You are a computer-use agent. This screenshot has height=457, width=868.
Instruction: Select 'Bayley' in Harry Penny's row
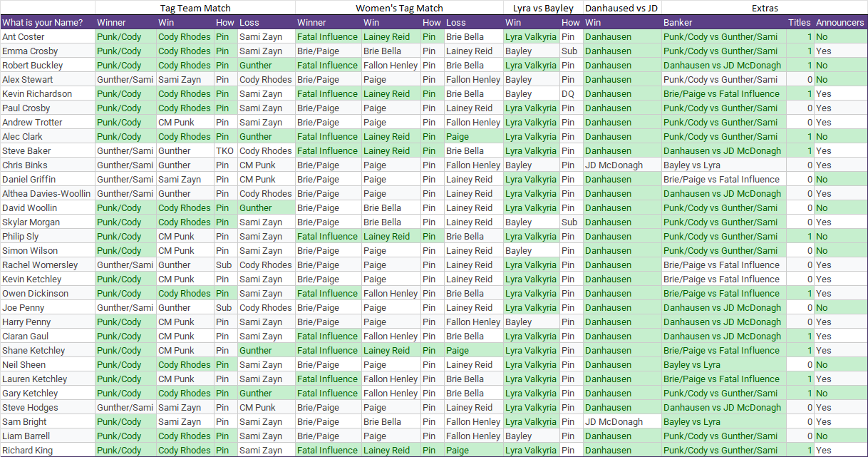[531, 322]
